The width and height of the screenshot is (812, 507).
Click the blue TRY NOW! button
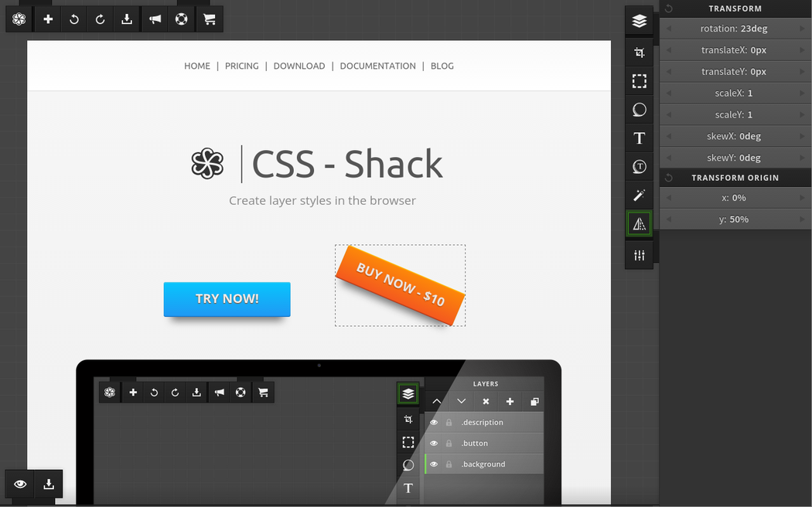click(x=227, y=299)
